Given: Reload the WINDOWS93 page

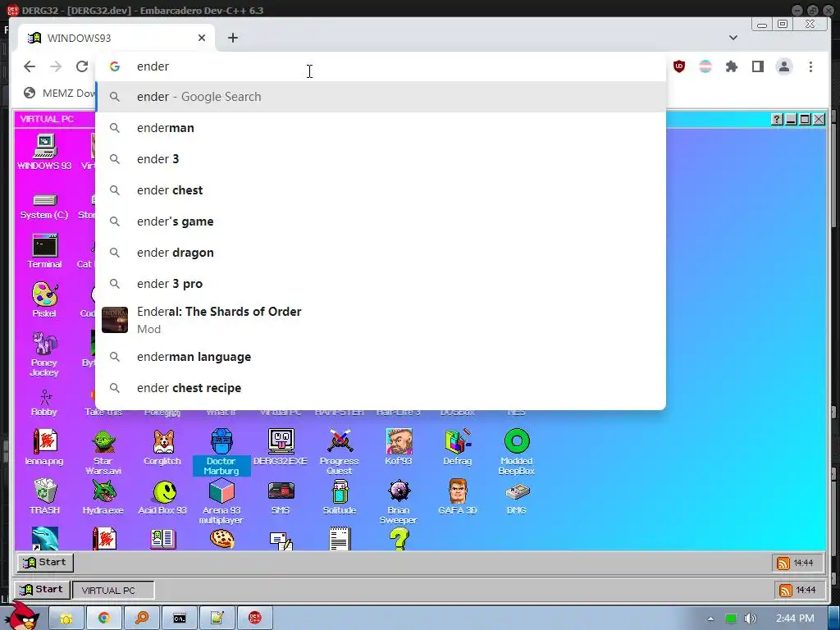Looking at the screenshot, I should [82, 66].
